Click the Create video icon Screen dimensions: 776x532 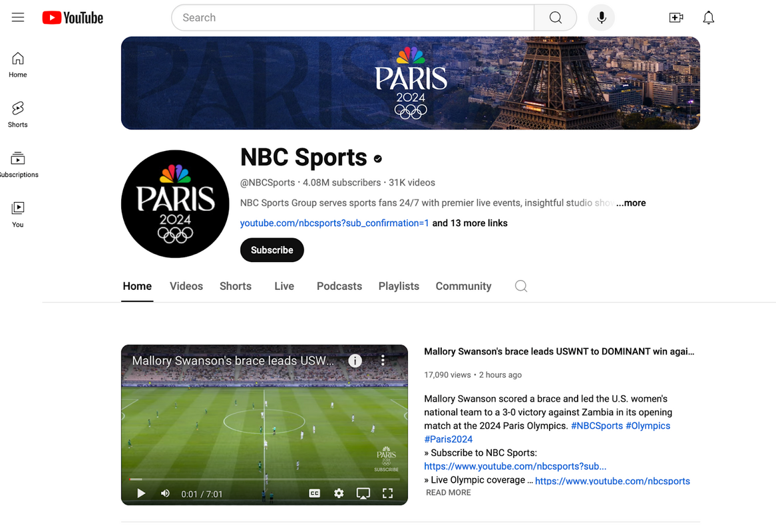coord(676,17)
